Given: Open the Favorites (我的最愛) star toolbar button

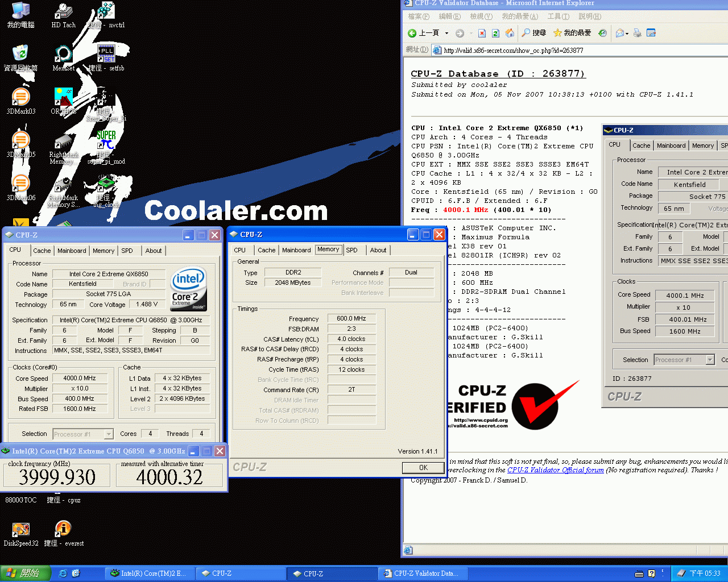Looking at the screenshot, I should tap(572, 33).
